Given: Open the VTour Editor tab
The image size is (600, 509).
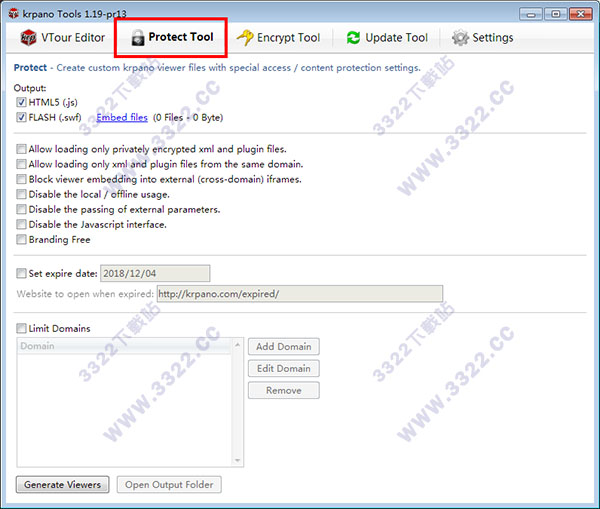Looking at the screenshot, I should pos(62,38).
